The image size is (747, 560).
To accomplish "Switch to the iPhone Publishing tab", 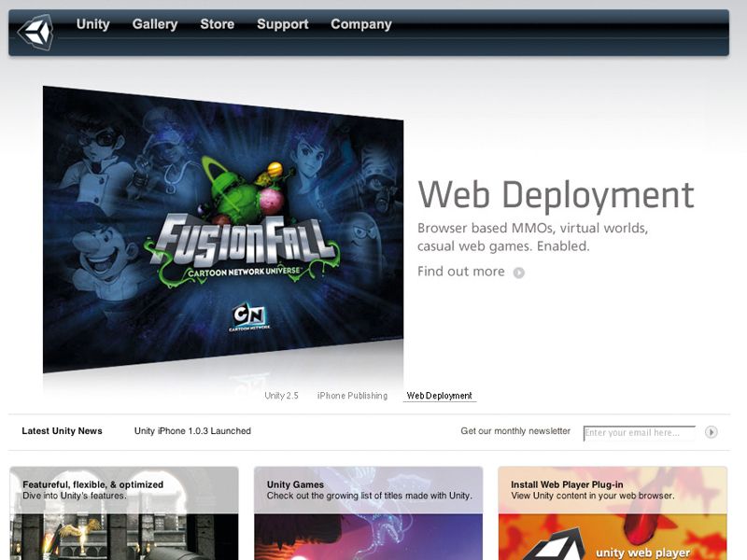I will click(353, 395).
